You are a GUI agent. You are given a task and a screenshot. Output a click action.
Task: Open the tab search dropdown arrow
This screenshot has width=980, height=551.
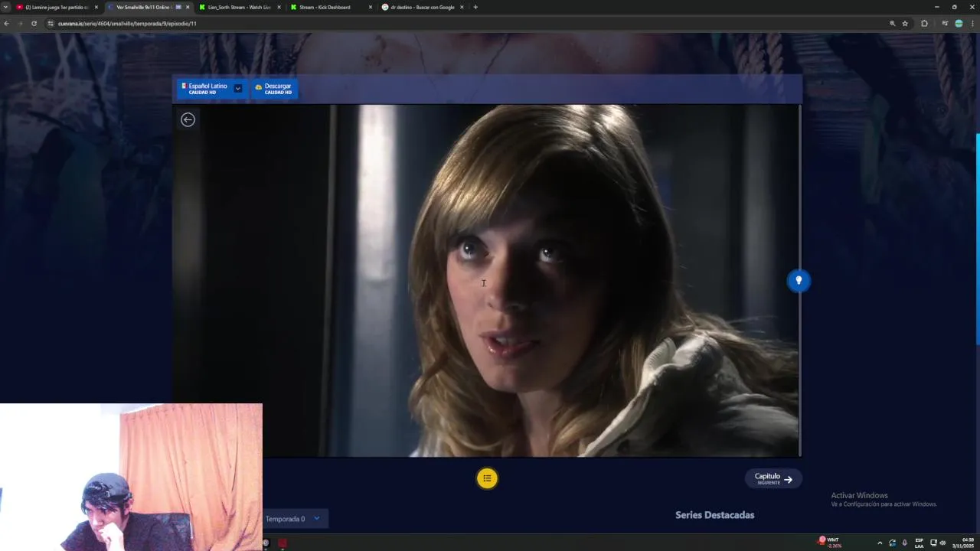5,7
